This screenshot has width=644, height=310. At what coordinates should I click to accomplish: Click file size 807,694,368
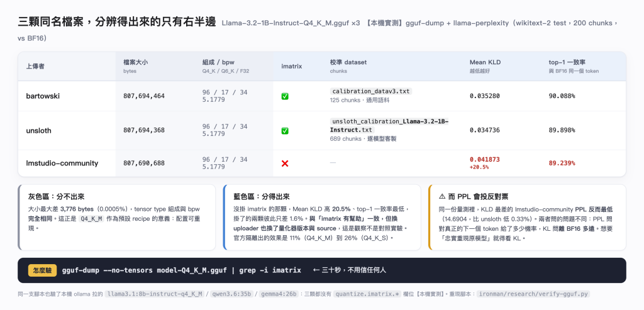144,130
